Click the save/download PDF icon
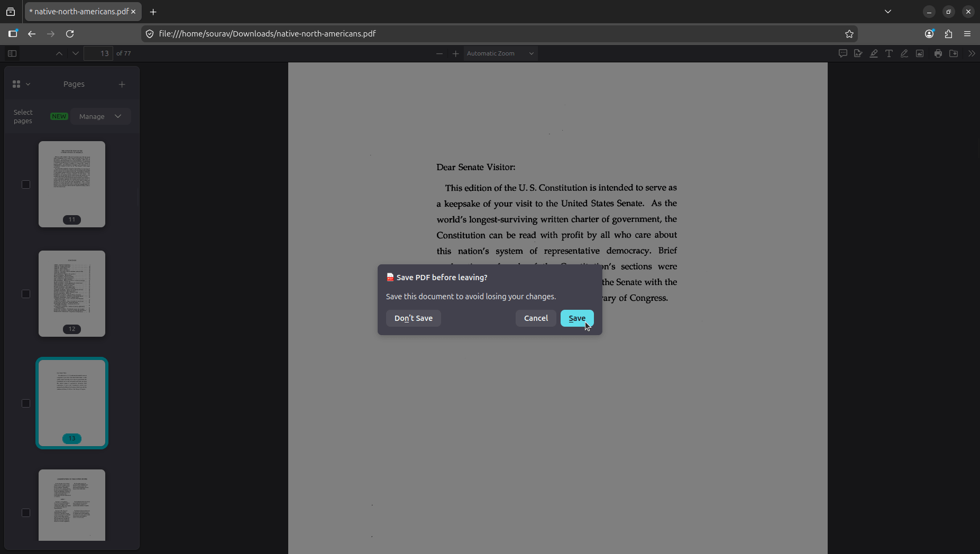Image resolution: width=980 pixels, height=554 pixels. tap(954, 53)
